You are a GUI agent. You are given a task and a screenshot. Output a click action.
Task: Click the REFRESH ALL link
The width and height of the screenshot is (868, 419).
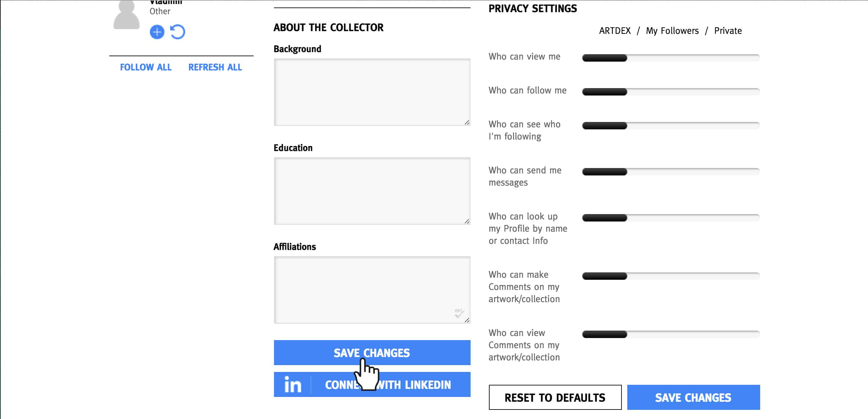[x=215, y=67]
